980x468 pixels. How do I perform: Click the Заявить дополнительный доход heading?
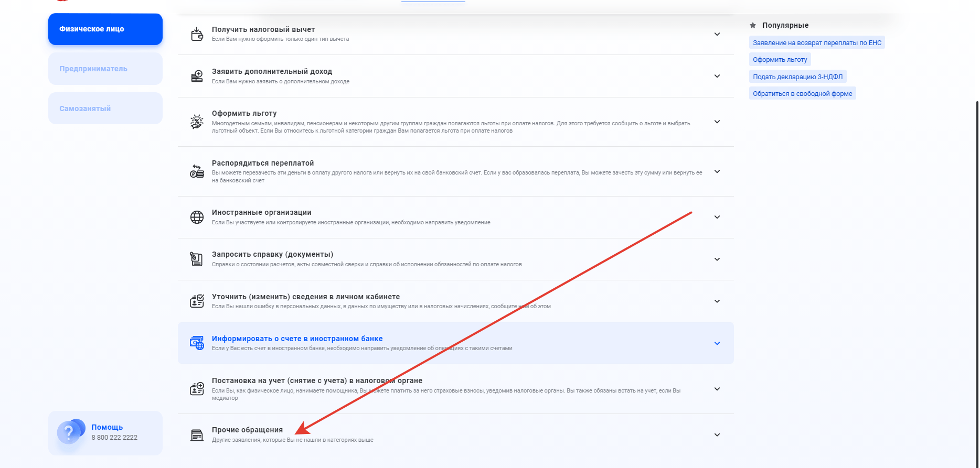click(x=272, y=71)
